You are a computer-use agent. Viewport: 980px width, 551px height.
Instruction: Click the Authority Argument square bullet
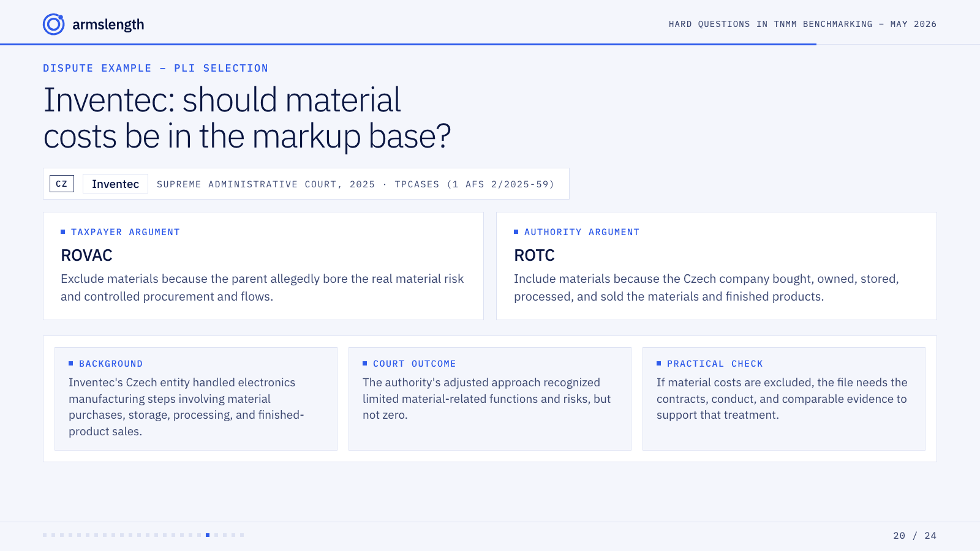516,231
